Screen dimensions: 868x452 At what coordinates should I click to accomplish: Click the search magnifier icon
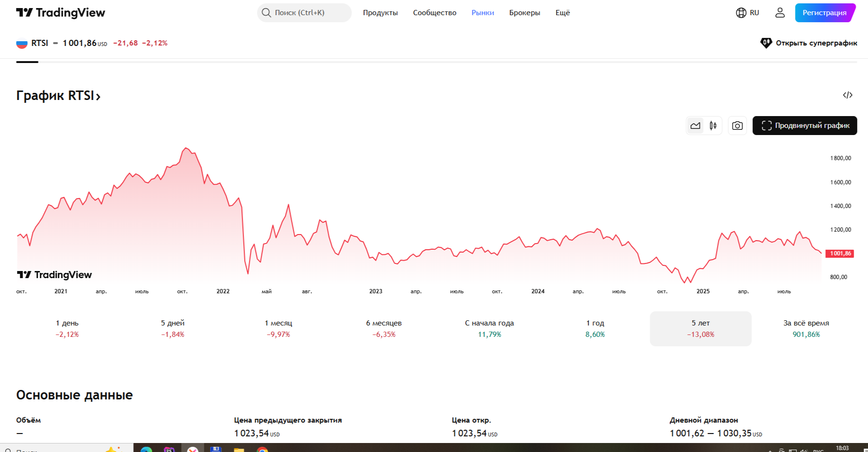pos(266,13)
